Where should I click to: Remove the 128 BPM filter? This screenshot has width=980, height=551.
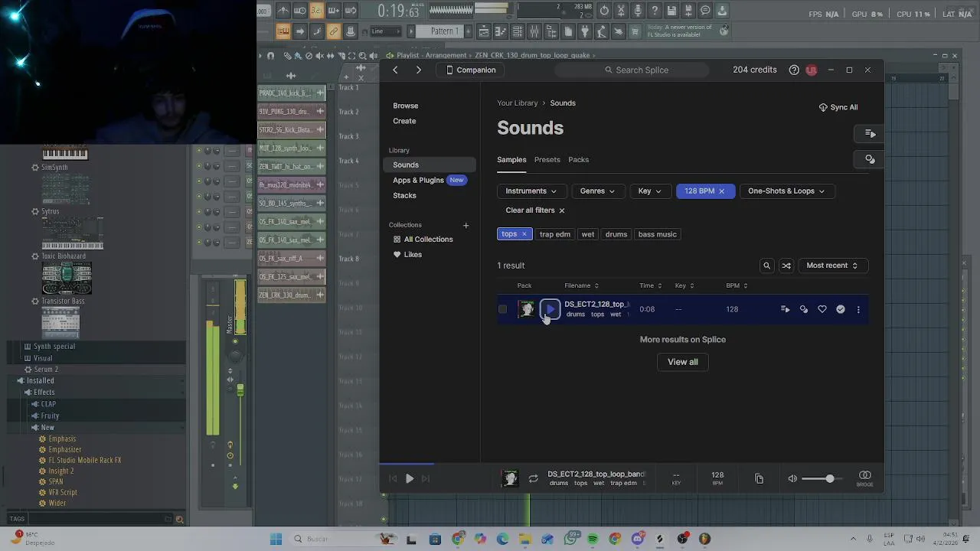pos(721,191)
